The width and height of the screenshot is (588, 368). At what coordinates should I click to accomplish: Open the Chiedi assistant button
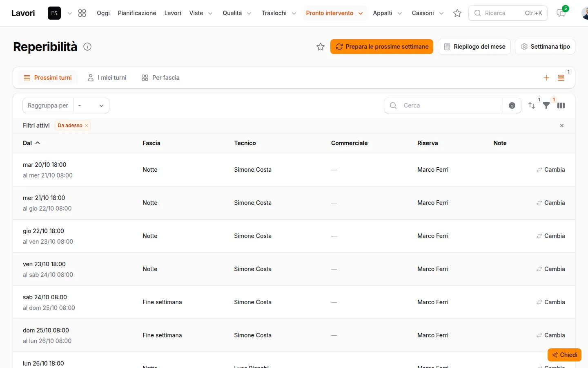coord(564,355)
